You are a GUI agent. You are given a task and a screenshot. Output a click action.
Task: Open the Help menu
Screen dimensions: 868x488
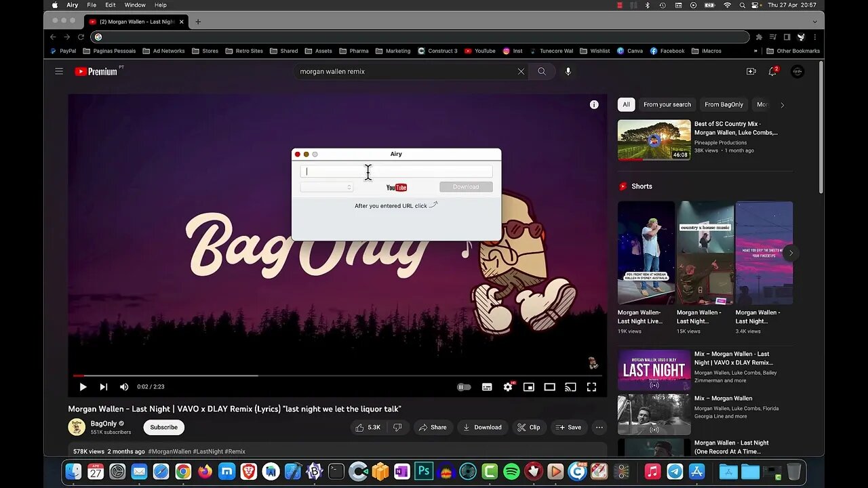tap(161, 5)
